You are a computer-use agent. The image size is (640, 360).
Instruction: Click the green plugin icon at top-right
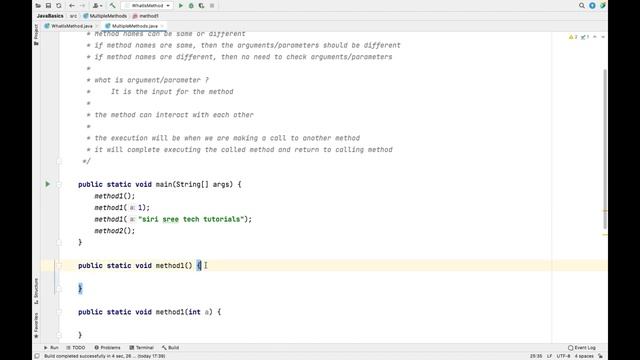point(602,5)
